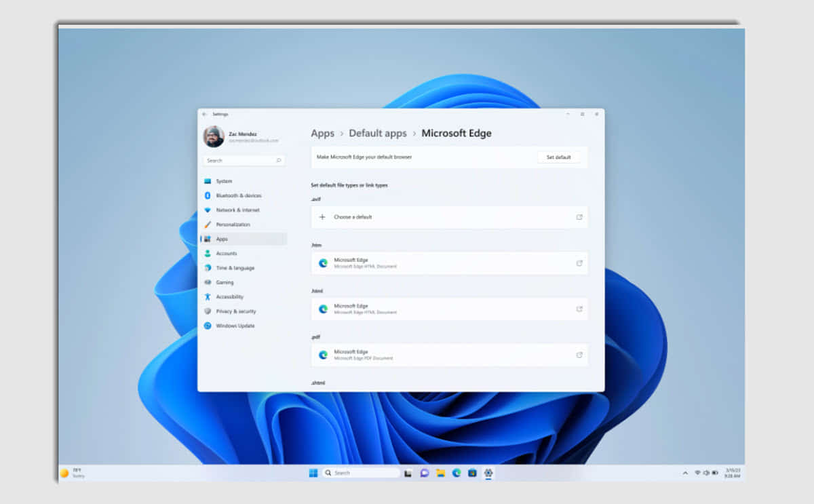Viewport: 814px width, 504px height.
Task: Open File Explorer from taskbar
Action: click(440, 473)
